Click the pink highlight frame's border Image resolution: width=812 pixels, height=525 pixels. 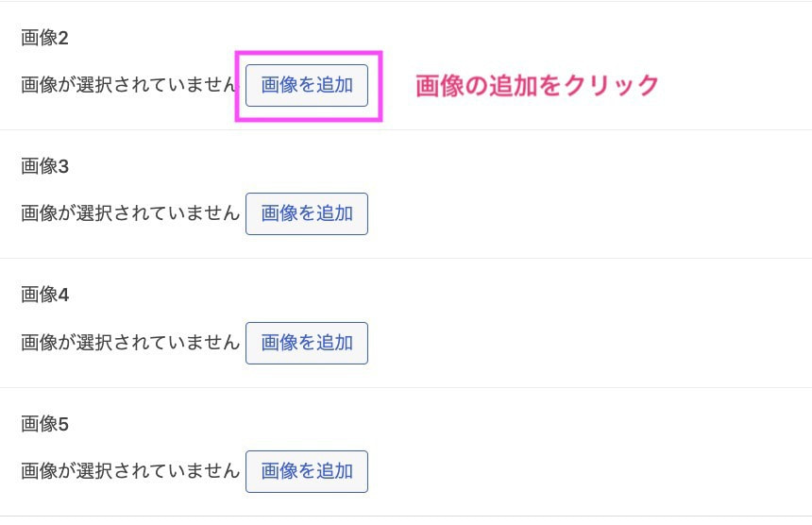click(x=309, y=53)
